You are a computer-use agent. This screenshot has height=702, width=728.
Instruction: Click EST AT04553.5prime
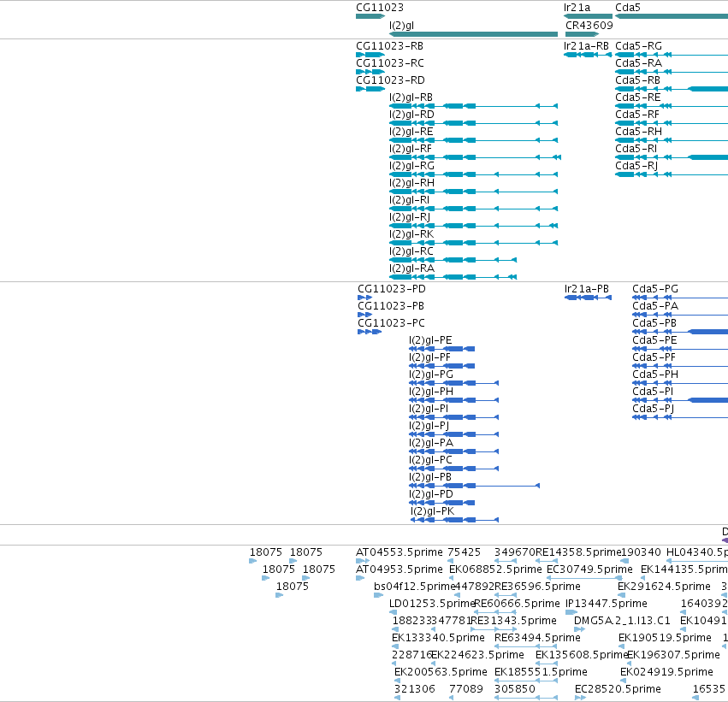(x=363, y=561)
